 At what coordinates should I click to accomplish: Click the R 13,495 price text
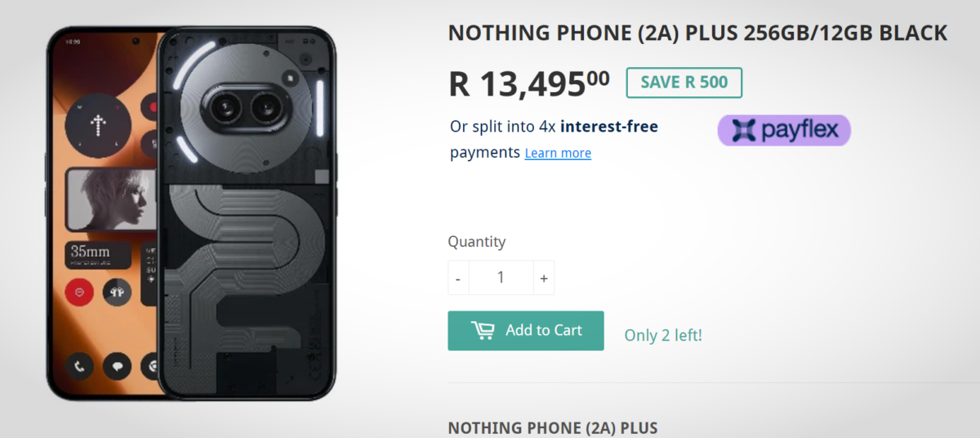coord(529,83)
